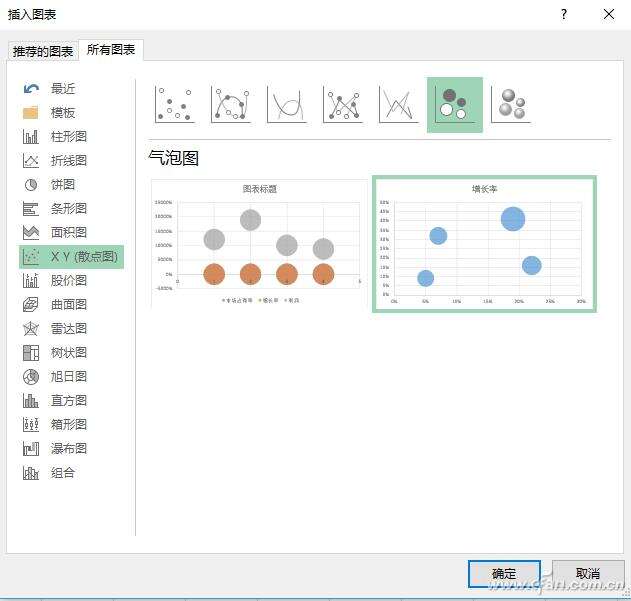Click the 最近 label in the list
The width and height of the screenshot is (631, 601).
click(62, 89)
